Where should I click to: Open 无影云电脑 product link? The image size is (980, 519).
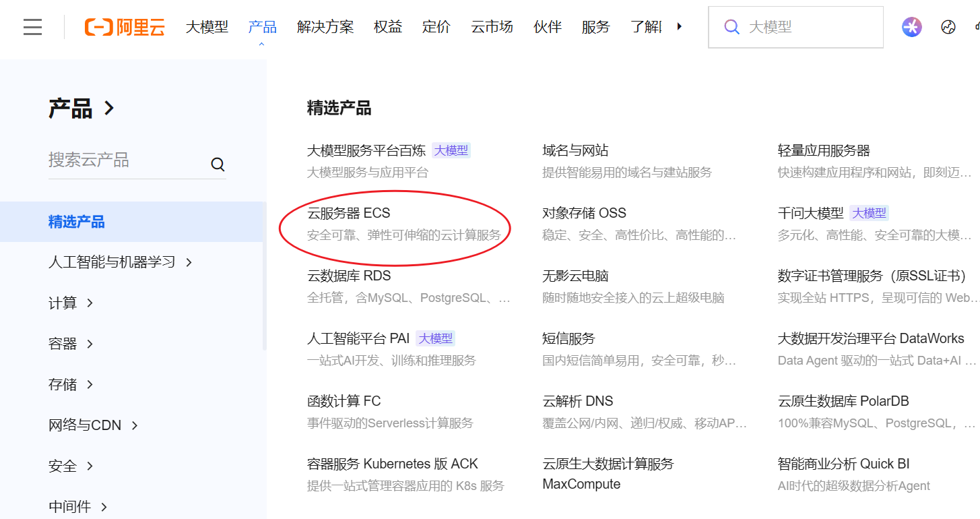[575, 276]
